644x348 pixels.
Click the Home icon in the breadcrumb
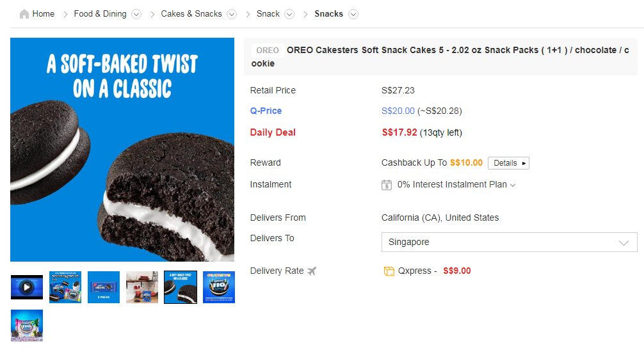click(24, 14)
